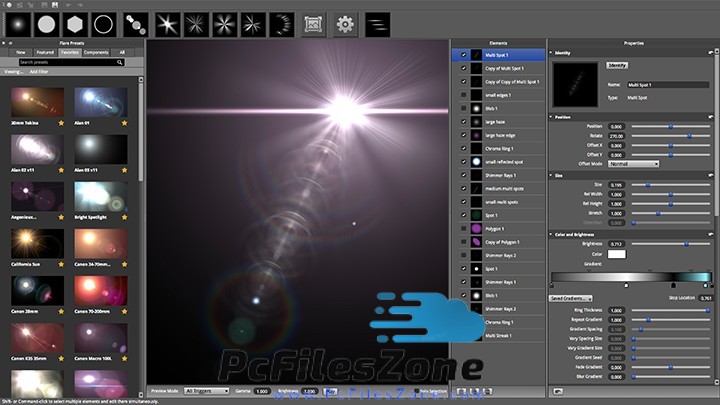The height and width of the screenshot is (405, 720).
Task: Open the Saved Gradients dropdown
Action: pyautogui.click(x=570, y=298)
